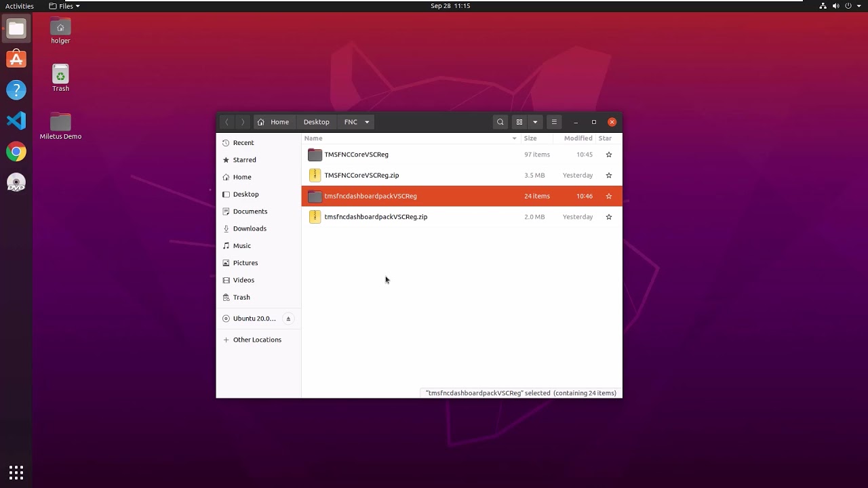This screenshot has width=868, height=488.
Task: Select the tmsfncdashboardpackVSCReg.zip file name
Action: (376, 217)
